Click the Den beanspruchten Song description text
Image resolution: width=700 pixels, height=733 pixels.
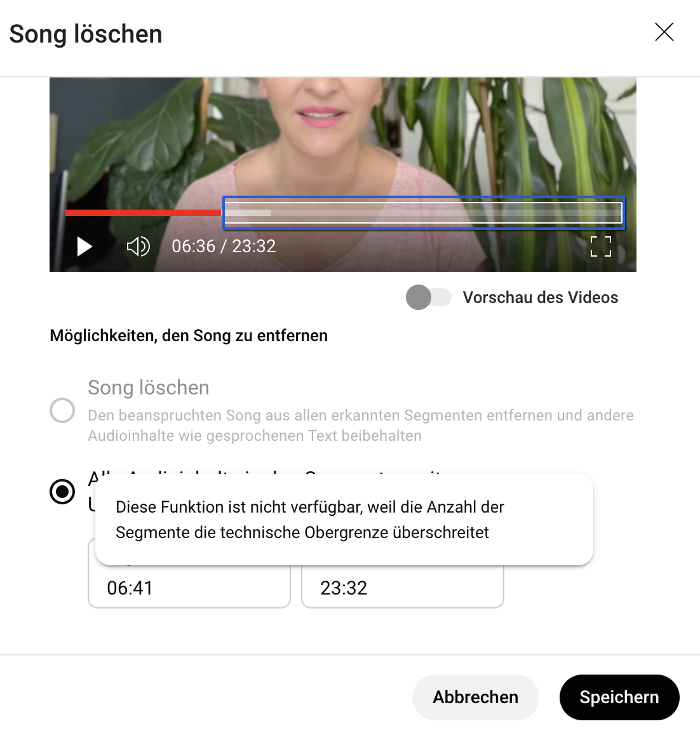tap(361, 426)
